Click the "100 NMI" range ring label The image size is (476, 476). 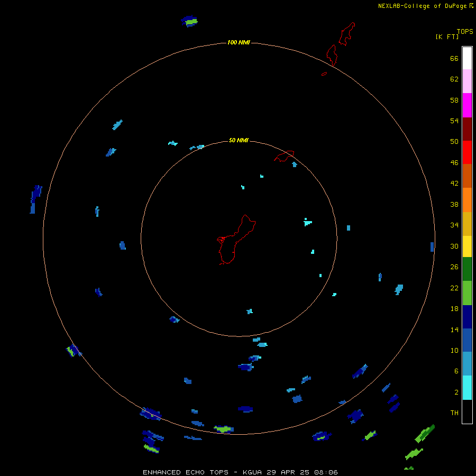(239, 42)
